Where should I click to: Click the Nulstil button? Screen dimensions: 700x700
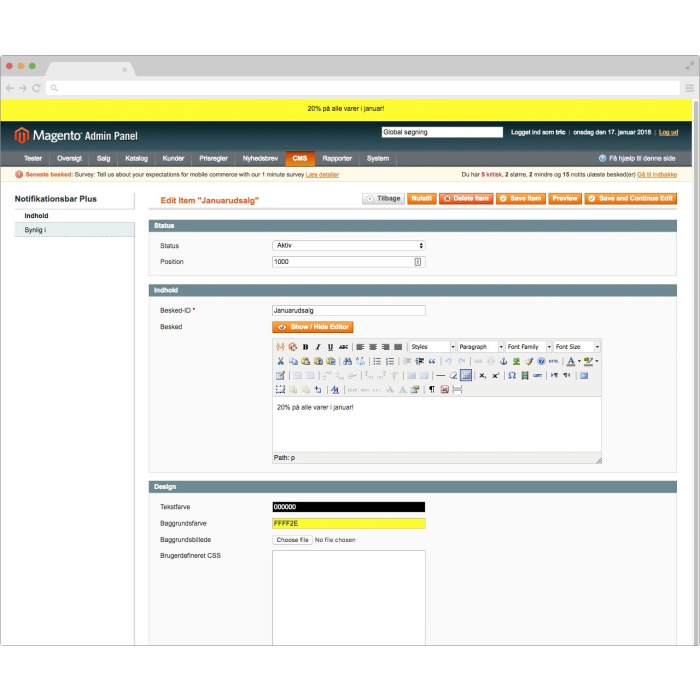[421, 199]
